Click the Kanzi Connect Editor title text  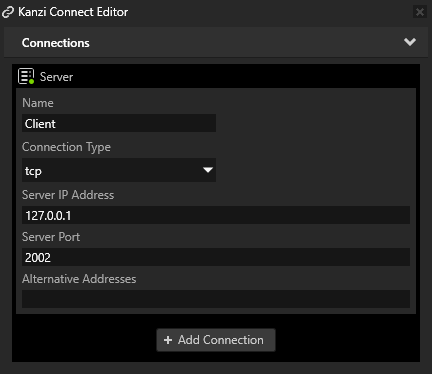point(73,12)
